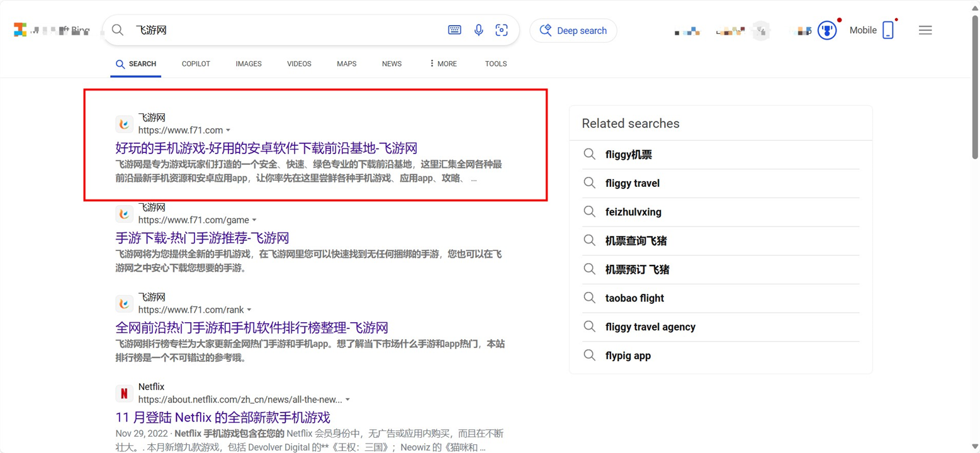Viewport: 980px width, 453px height.
Task: Open result 好玩的手机游戏-好用的安卓软件下载前沿基地
Action: [267, 148]
